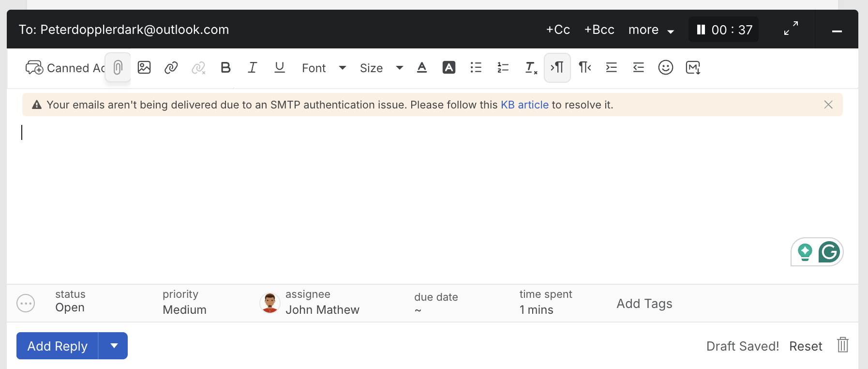This screenshot has width=868, height=369.
Task: Choose the text color tool
Action: 422,67
